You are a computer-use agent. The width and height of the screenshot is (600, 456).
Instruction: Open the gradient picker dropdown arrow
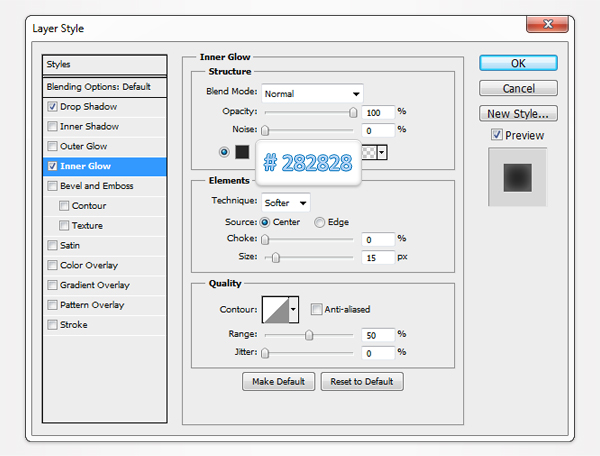pos(382,152)
